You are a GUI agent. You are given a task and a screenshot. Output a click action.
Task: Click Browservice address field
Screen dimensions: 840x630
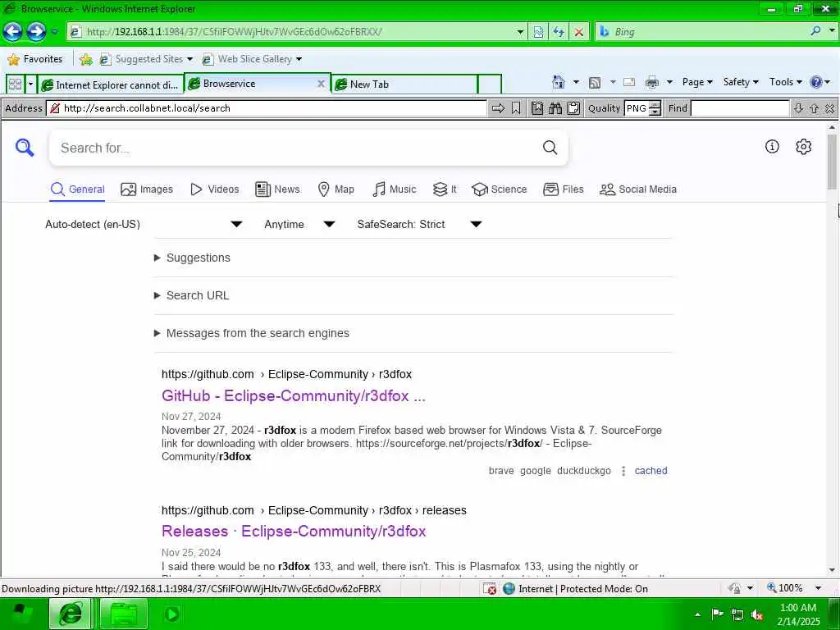point(267,108)
